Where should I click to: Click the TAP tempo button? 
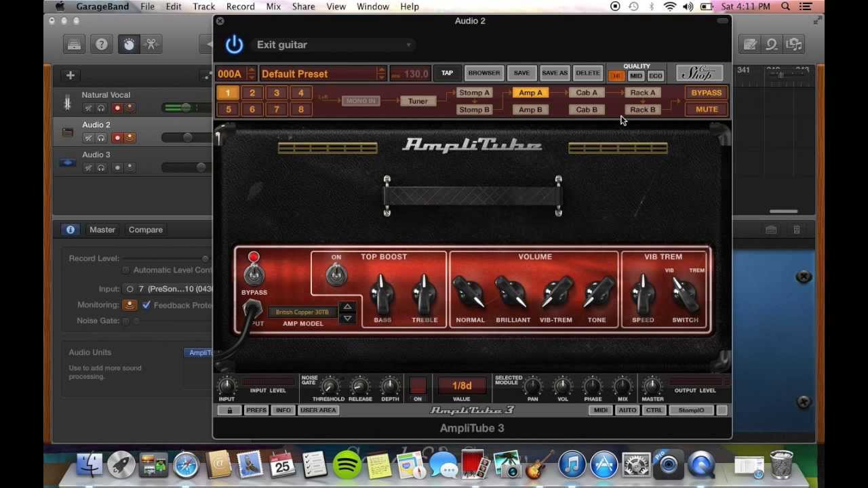tap(447, 73)
